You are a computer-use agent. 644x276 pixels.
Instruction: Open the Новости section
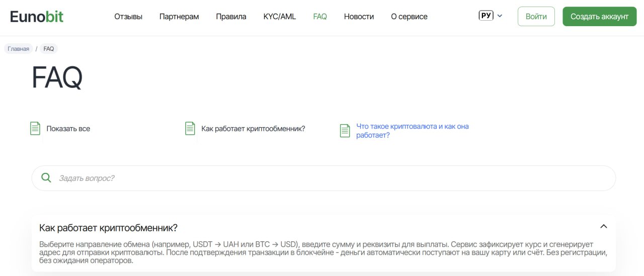pos(359,17)
